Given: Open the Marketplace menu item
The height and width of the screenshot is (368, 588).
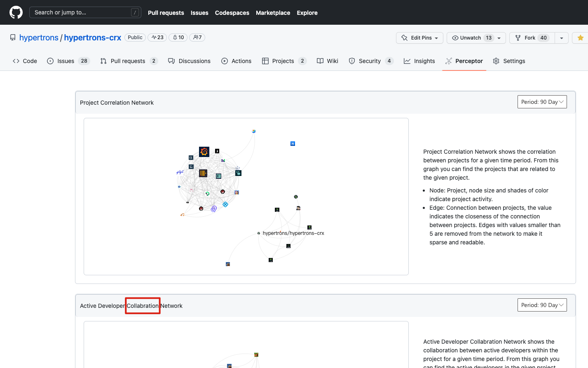Looking at the screenshot, I should 273,13.
